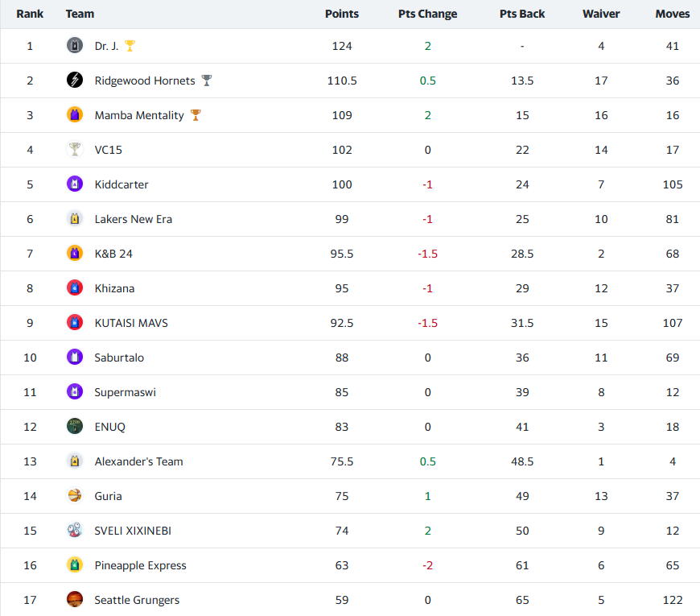
Task: Open the KUTAISI MAVS team link
Action: [x=131, y=323]
